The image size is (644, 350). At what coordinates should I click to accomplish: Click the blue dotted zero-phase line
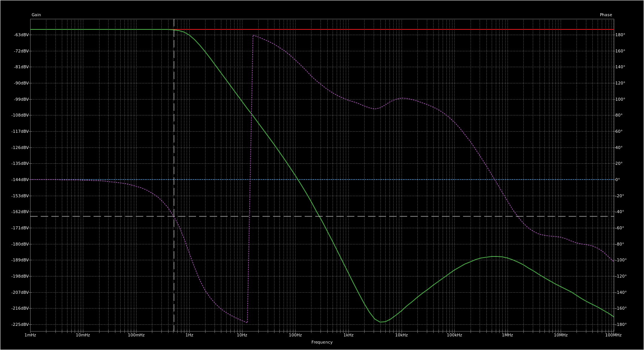(x=322, y=180)
